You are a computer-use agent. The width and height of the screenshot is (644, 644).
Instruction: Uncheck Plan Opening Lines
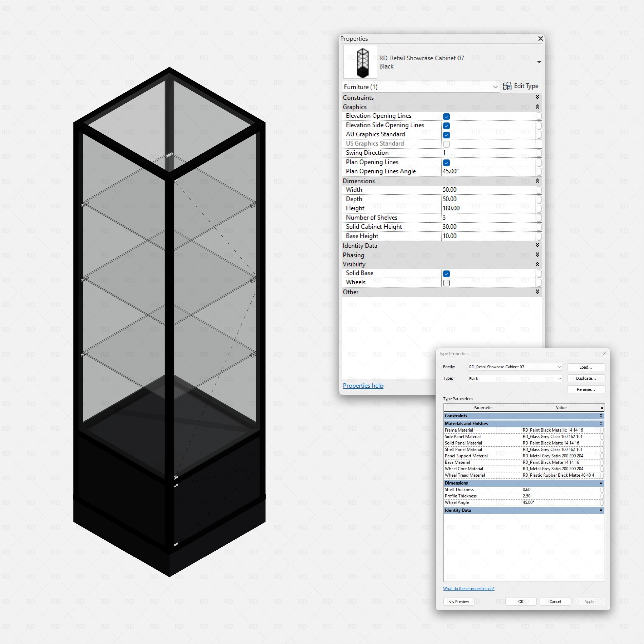[x=446, y=163]
